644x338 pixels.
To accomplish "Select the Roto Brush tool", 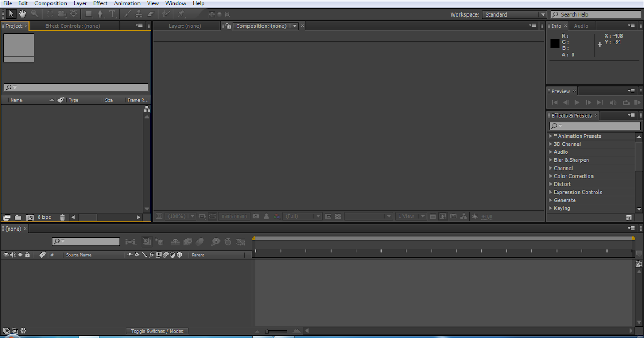I will [166, 14].
